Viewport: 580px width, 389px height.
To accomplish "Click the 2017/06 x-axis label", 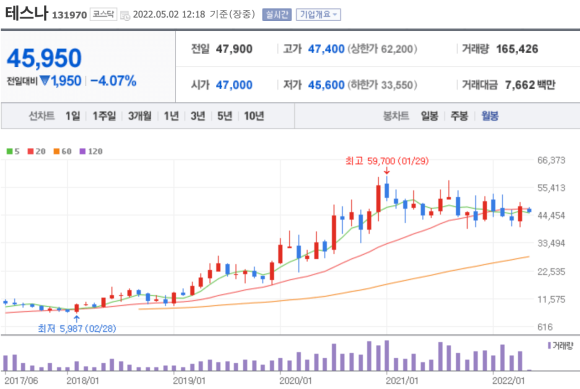I will click(x=21, y=380).
